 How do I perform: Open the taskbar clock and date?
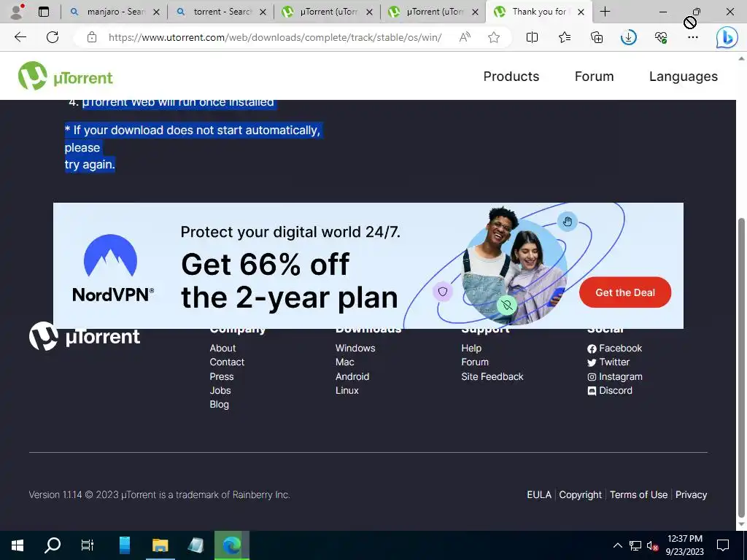(x=684, y=545)
